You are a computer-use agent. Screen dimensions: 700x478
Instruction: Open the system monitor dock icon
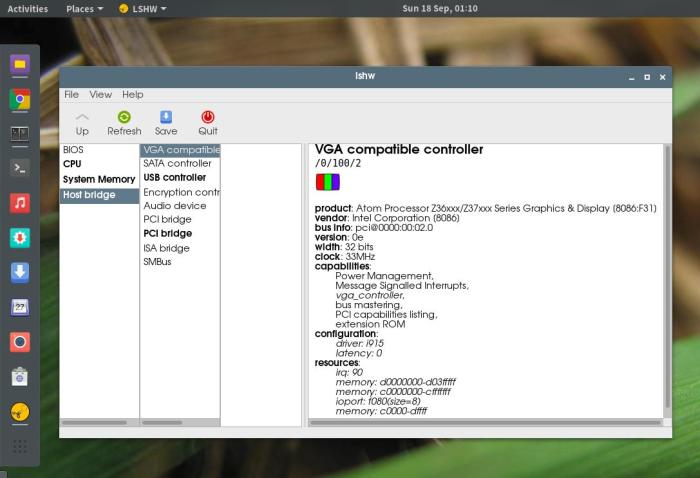point(20,134)
